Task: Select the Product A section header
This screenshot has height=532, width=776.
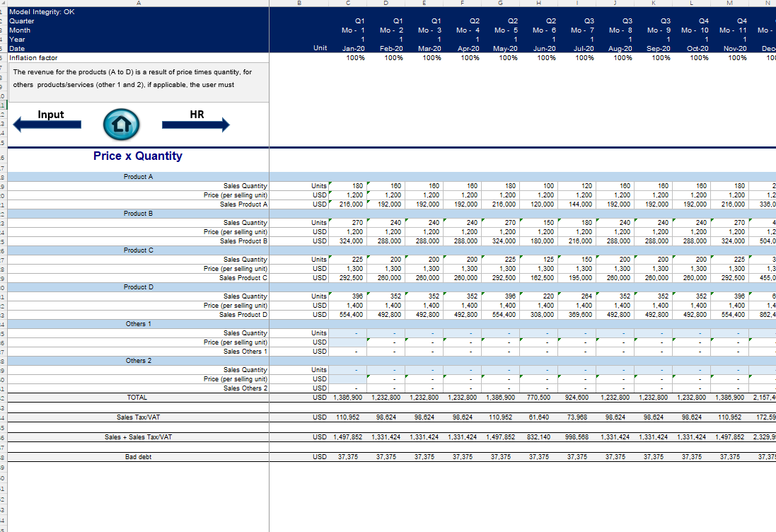Action: (x=138, y=177)
